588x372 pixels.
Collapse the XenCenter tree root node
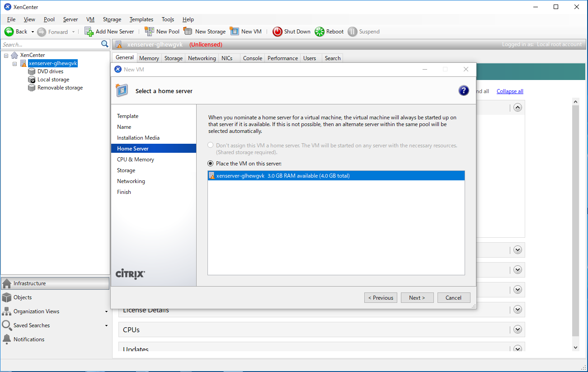point(6,55)
